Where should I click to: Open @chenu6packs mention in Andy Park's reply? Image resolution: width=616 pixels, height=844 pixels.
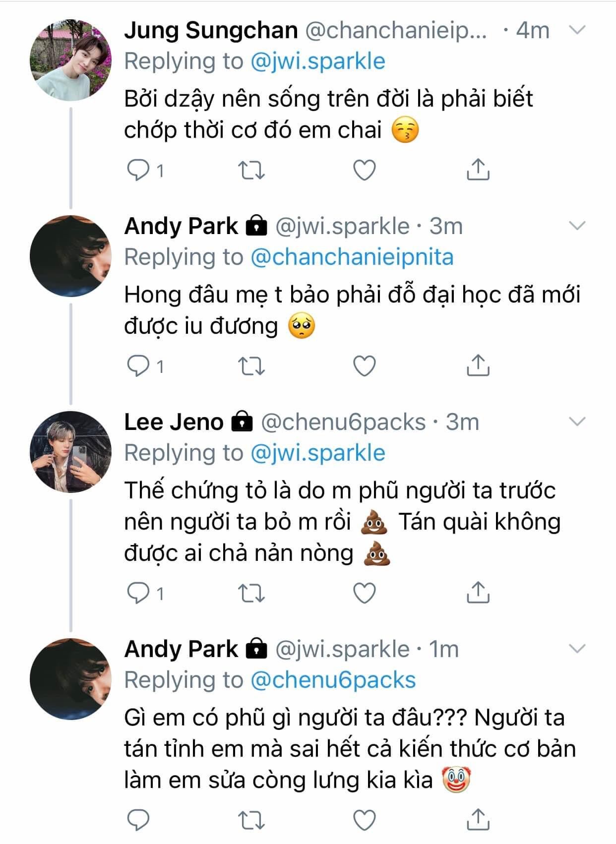[x=333, y=680]
